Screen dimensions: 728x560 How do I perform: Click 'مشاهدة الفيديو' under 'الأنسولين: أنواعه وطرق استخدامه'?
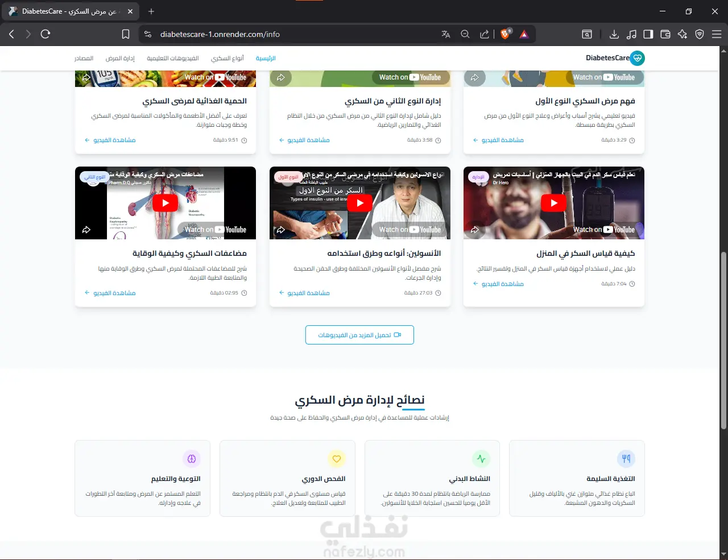point(304,293)
